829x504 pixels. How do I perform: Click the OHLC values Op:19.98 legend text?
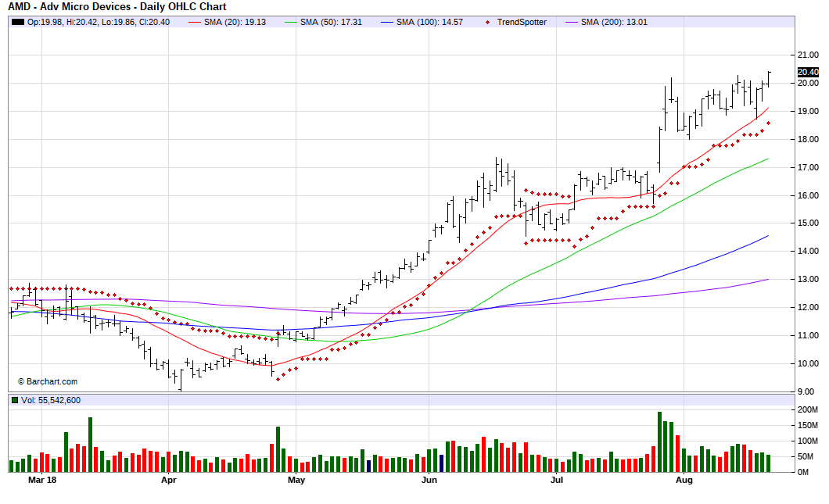(x=99, y=22)
